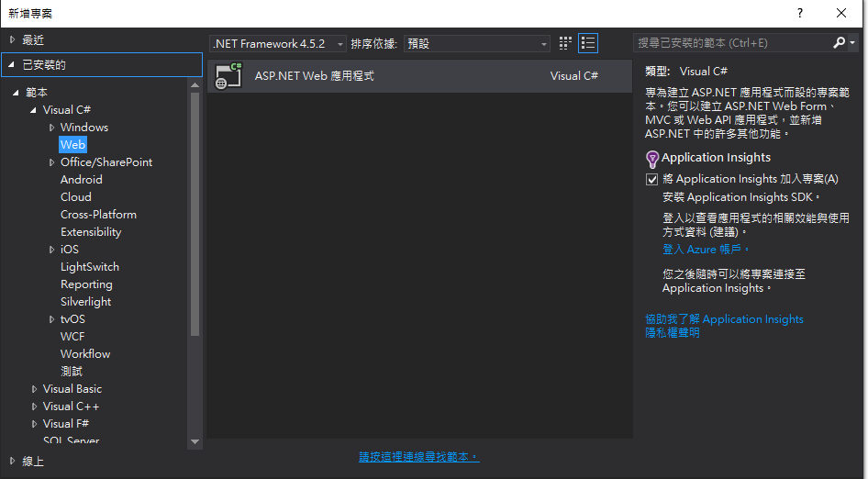Screen dimensions: 868x479
Task: Expand the Windows tree node arrow
Action: coord(51,128)
